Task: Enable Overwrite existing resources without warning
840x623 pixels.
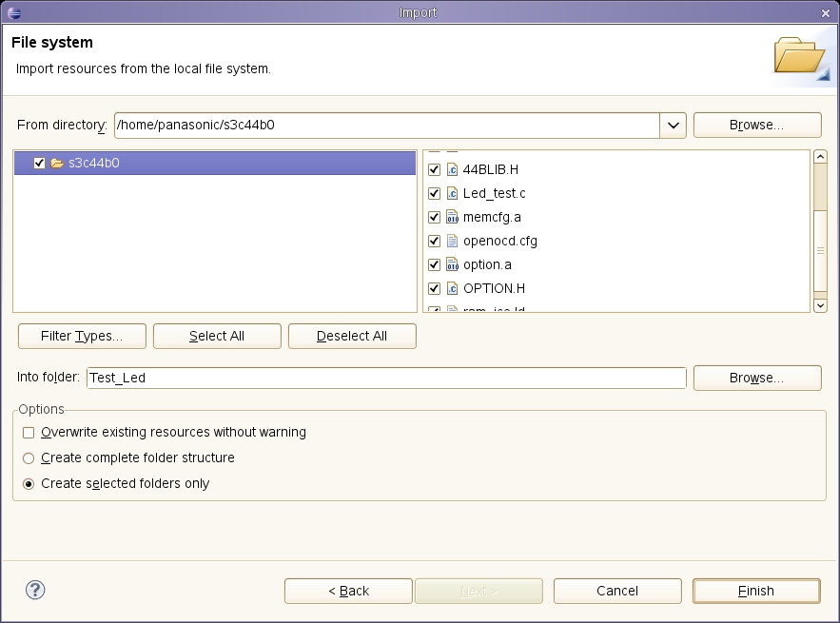Action: 29,433
